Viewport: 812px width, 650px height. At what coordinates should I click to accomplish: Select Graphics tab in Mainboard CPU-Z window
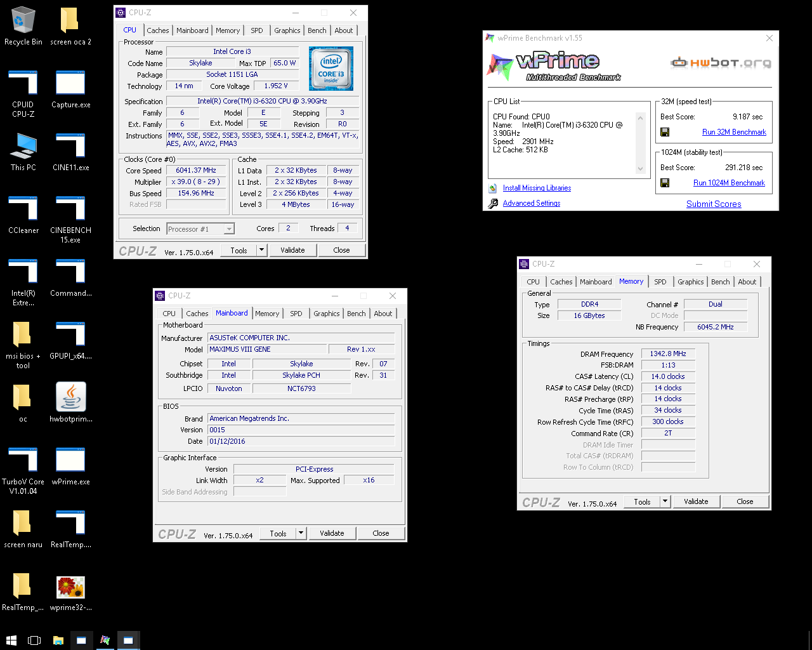pyautogui.click(x=327, y=314)
